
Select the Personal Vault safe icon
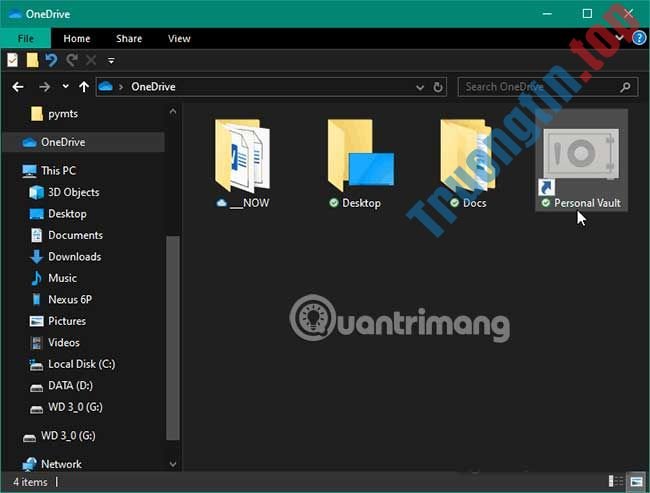click(x=581, y=154)
